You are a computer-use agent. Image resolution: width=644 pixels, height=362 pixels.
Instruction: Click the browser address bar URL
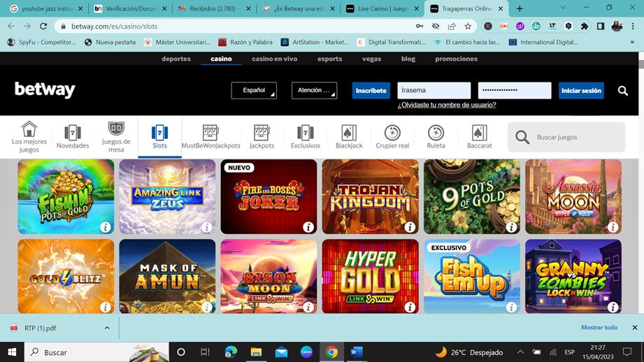(x=114, y=27)
